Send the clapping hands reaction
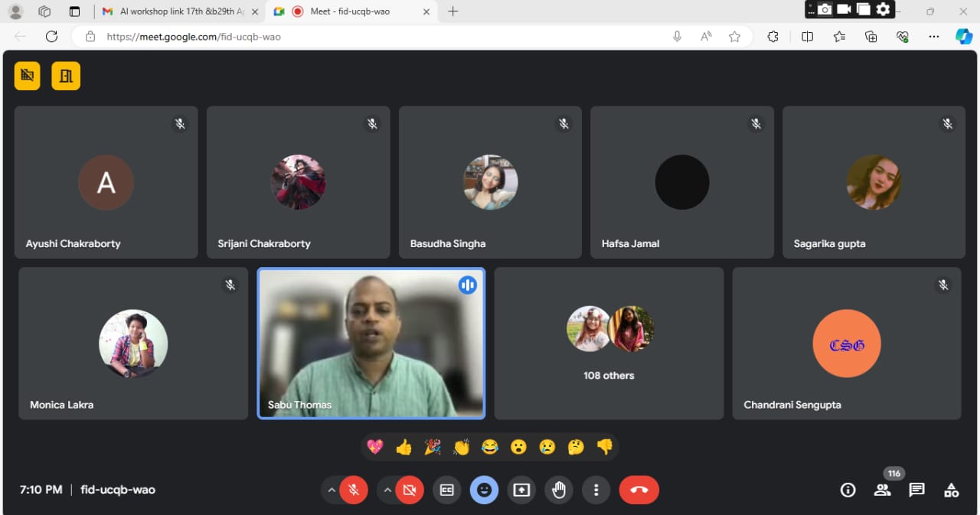The height and width of the screenshot is (515, 980). click(461, 447)
